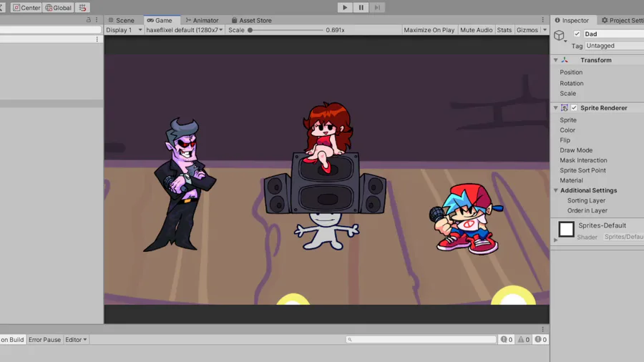The height and width of the screenshot is (362, 644).
Task: Open the haxeflixel default resolution dropdown
Action: (185, 30)
